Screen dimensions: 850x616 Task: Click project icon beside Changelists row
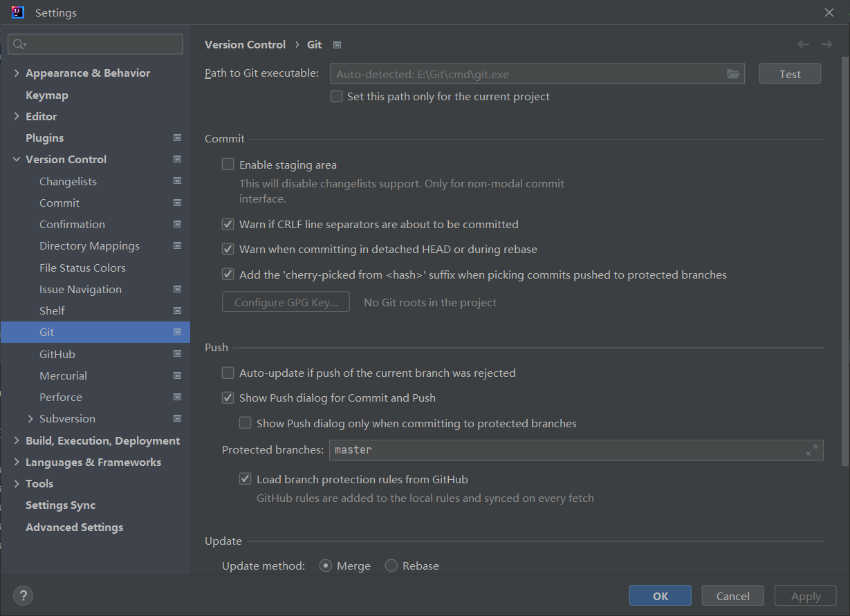pyautogui.click(x=178, y=181)
